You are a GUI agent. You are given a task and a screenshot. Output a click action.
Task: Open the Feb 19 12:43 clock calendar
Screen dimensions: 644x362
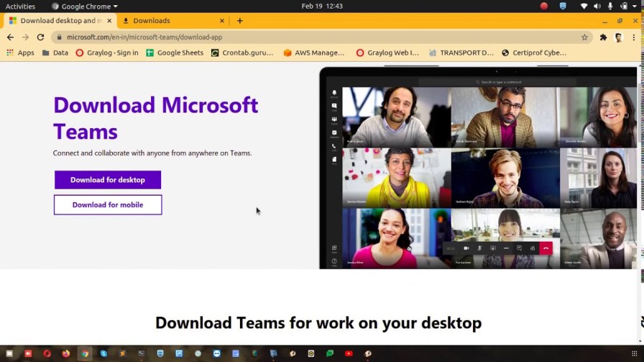click(x=322, y=6)
